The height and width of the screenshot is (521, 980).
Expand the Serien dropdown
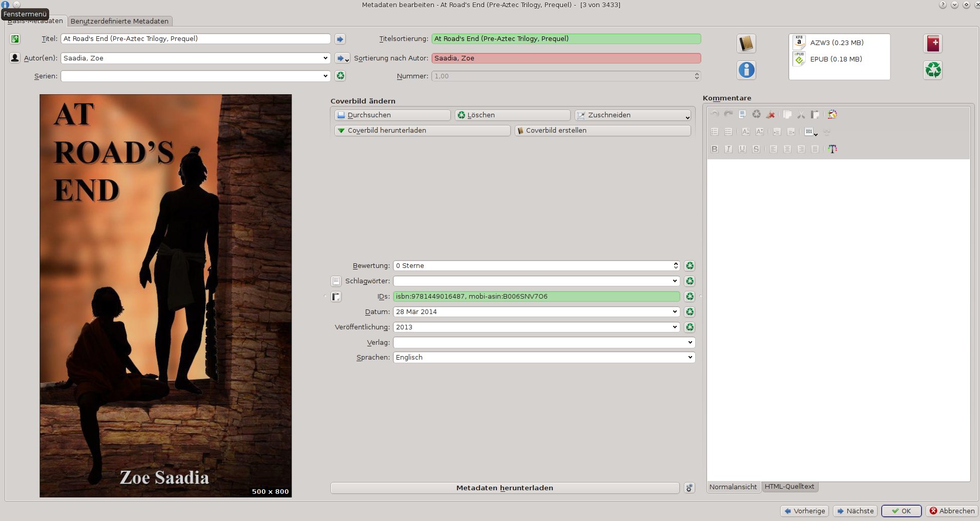pos(325,76)
